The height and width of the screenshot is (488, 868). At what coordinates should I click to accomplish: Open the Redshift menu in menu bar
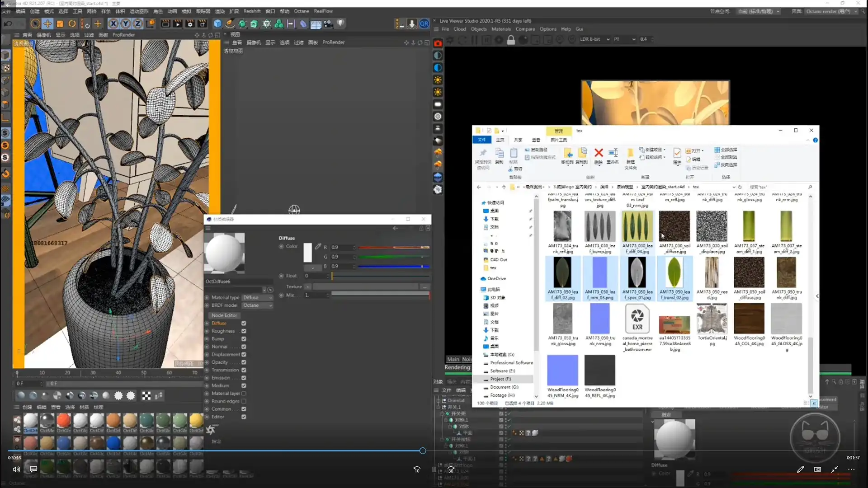[252, 11]
